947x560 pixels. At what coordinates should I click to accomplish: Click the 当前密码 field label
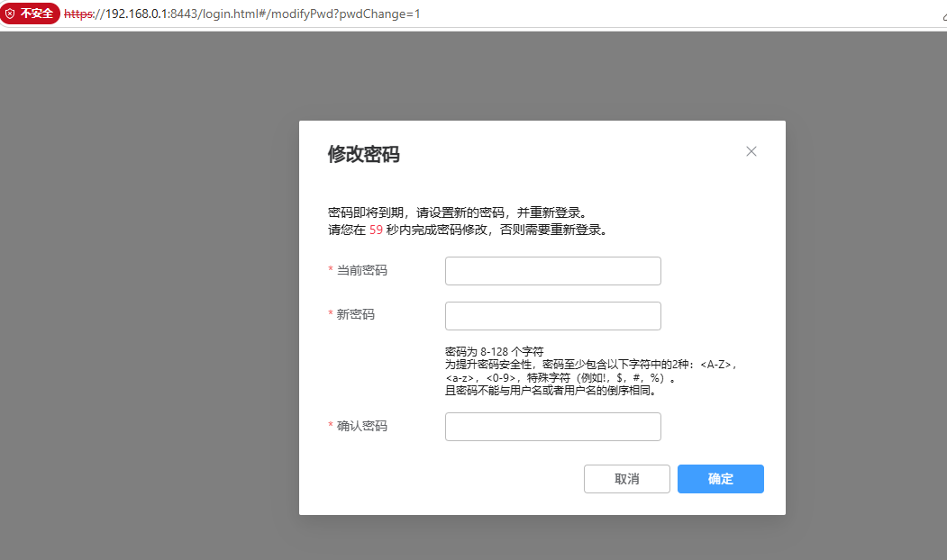[x=361, y=270]
